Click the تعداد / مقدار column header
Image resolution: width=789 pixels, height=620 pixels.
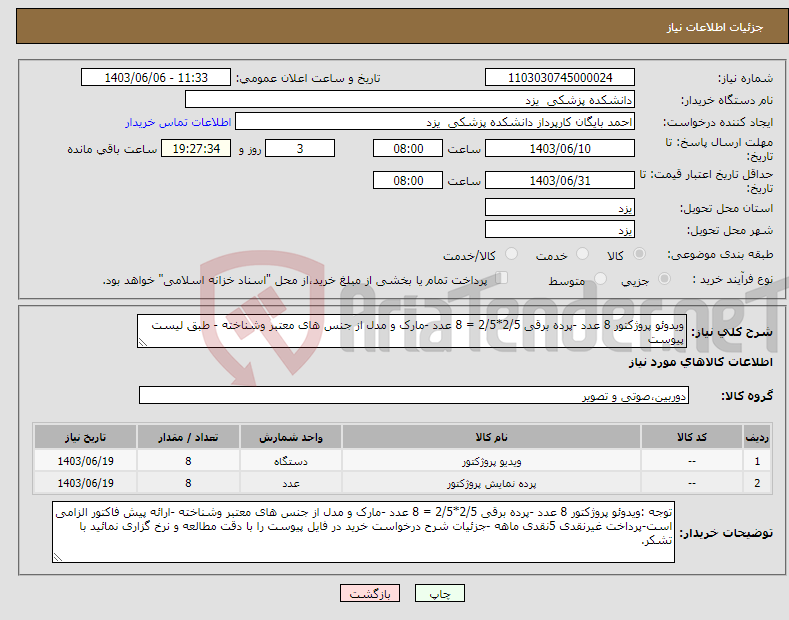pos(188,437)
